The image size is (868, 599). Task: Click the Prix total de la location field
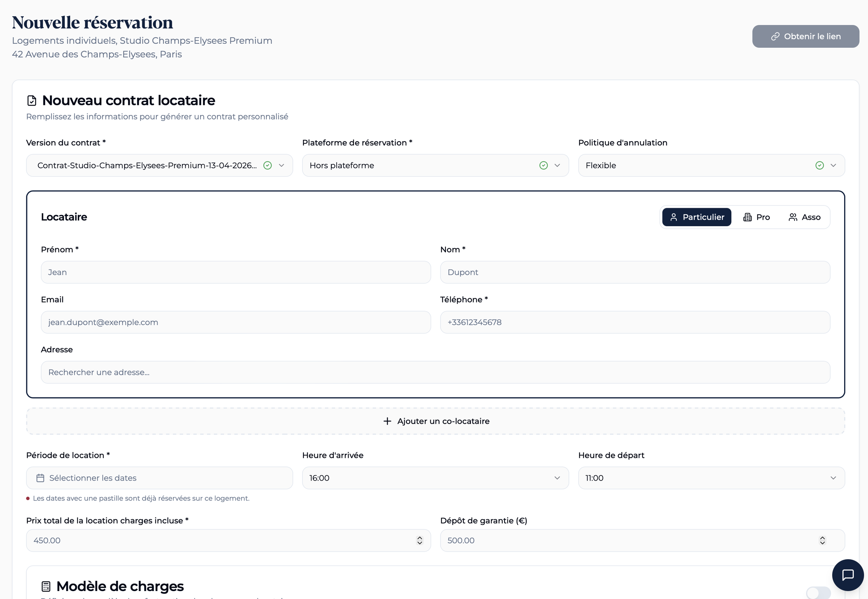point(228,540)
